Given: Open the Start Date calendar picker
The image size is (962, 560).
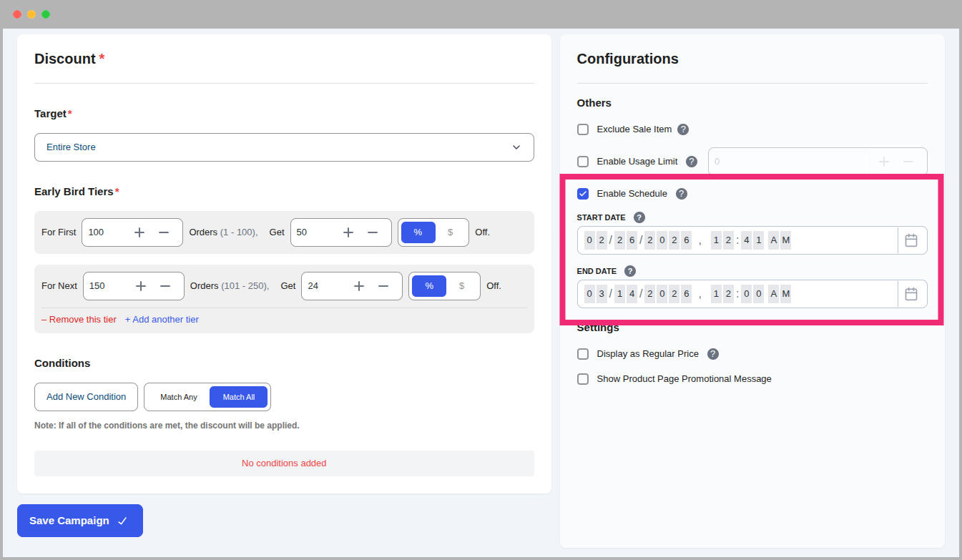Looking at the screenshot, I should (912, 240).
